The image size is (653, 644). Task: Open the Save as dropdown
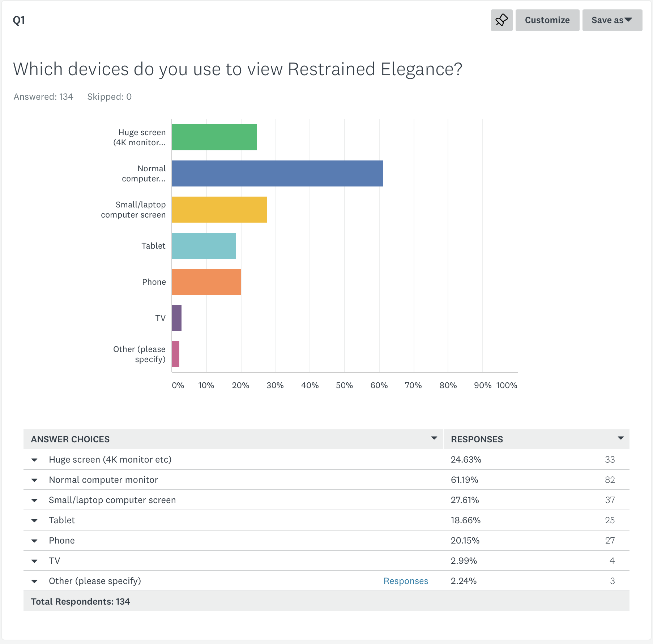tap(612, 20)
